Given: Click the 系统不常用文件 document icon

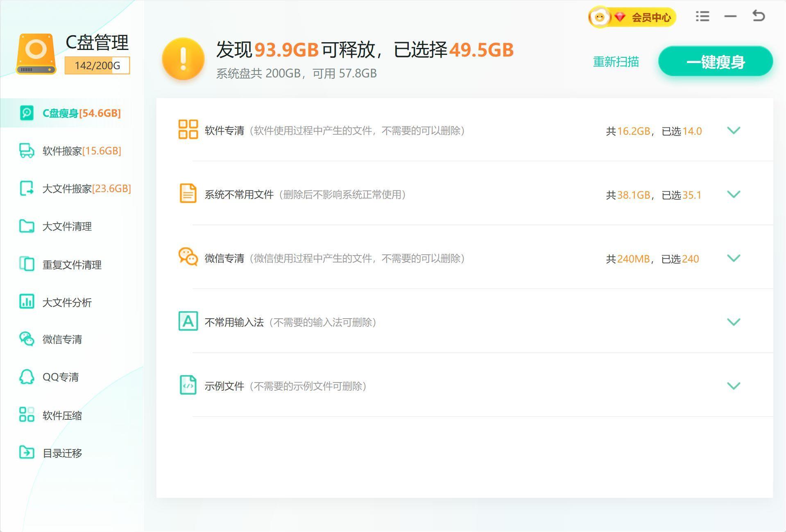Looking at the screenshot, I should point(188,193).
